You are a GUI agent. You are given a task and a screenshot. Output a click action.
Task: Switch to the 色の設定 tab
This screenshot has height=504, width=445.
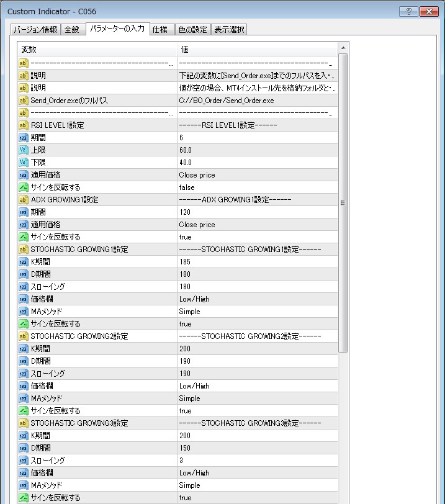click(192, 30)
